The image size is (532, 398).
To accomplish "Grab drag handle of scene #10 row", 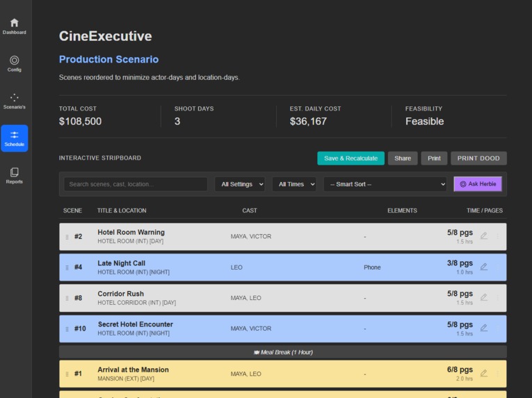I will pos(67,329).
